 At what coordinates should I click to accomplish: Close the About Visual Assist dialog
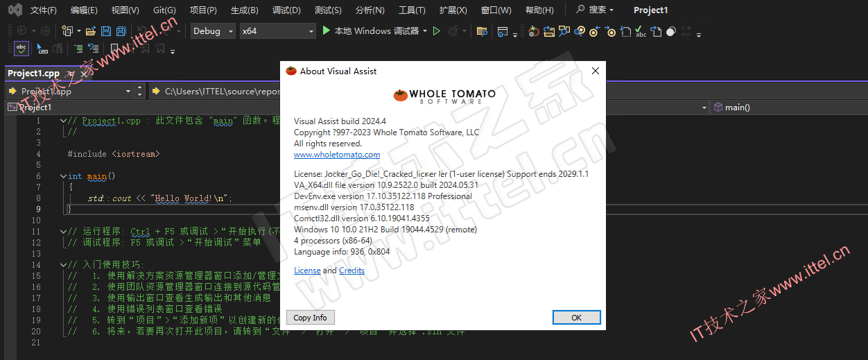point(595,71)
